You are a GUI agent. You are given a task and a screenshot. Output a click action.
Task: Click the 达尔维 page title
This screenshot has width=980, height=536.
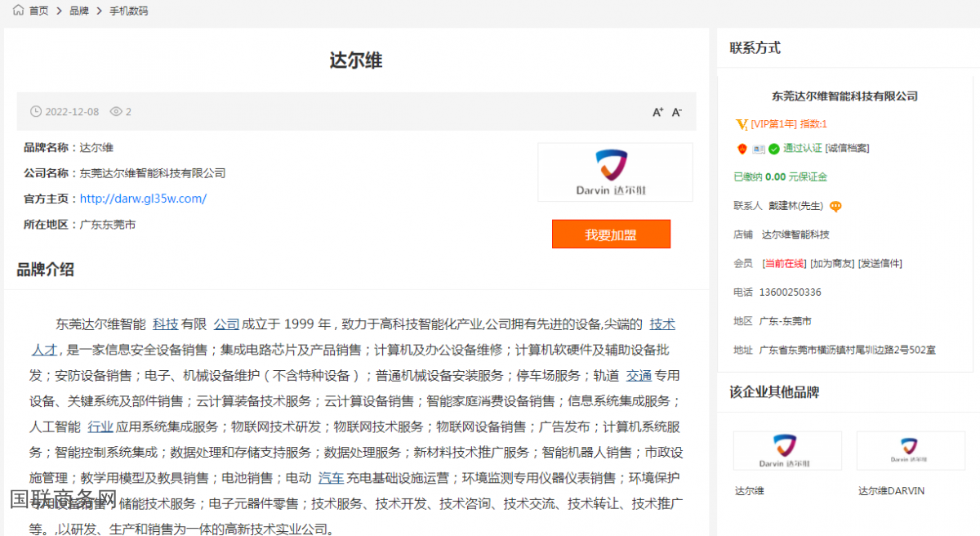(x=356, y=60)
